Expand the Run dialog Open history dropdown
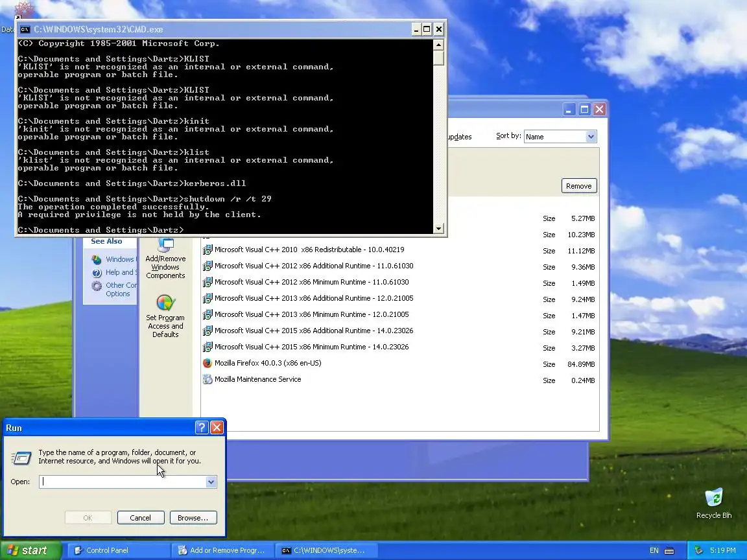747x560 pixels. 211,482
